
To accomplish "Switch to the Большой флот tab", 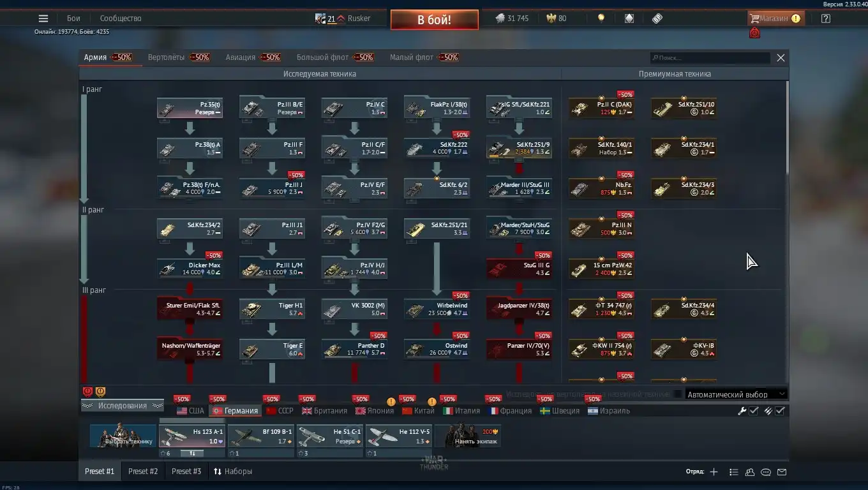I will tap(335, 57).
